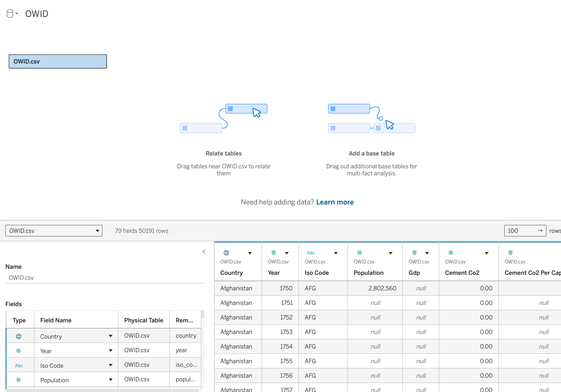Screen dimensions: 561x392
Task: Expand the Gdp column header dropdown arrow
Action: (x=427, y=253)
